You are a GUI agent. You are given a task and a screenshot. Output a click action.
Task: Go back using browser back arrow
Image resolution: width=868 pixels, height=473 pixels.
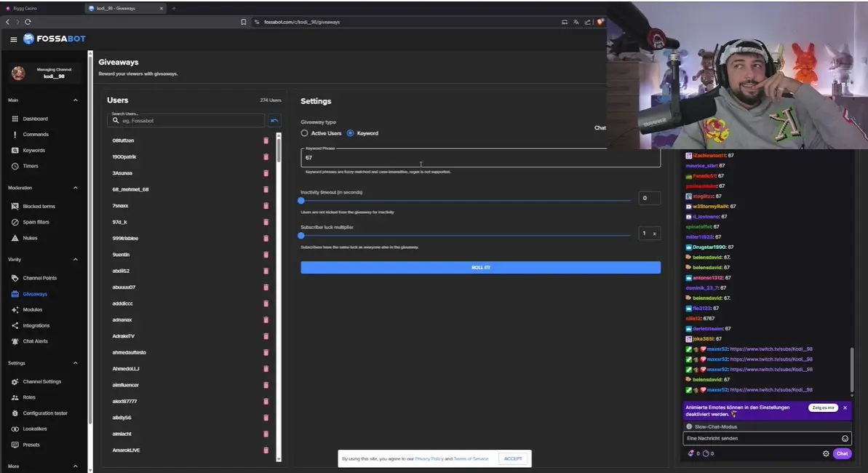8,22
